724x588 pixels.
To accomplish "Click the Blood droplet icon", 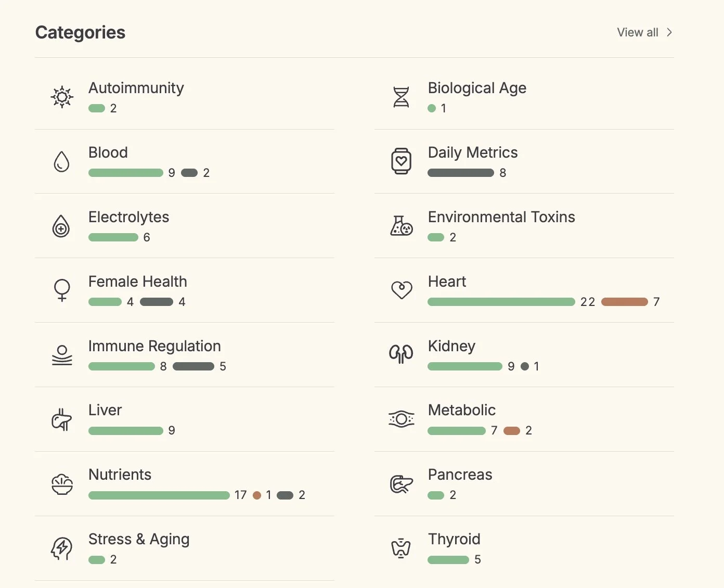I will [62, 161].
